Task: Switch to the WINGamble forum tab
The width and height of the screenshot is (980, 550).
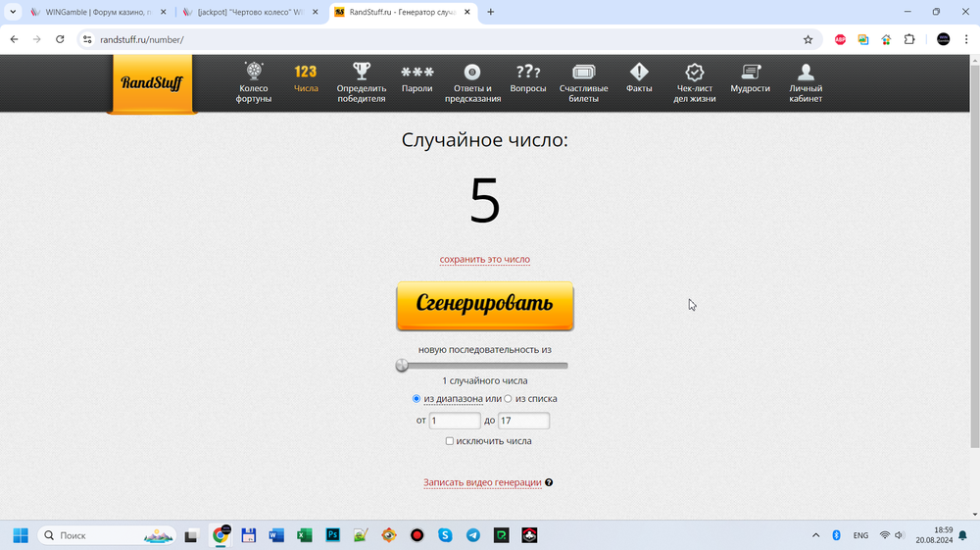Action: coord(98,12)
